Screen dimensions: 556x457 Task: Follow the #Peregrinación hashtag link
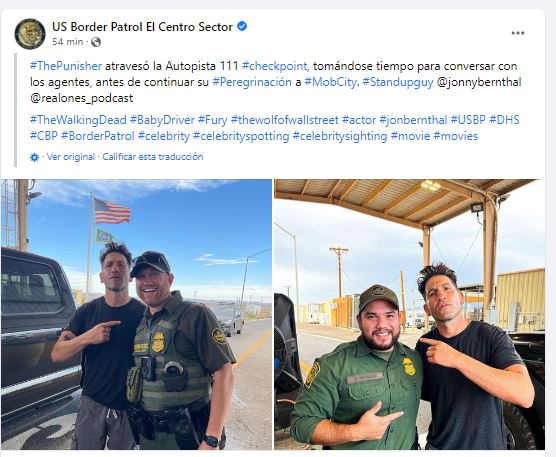(x=252, y=82)
